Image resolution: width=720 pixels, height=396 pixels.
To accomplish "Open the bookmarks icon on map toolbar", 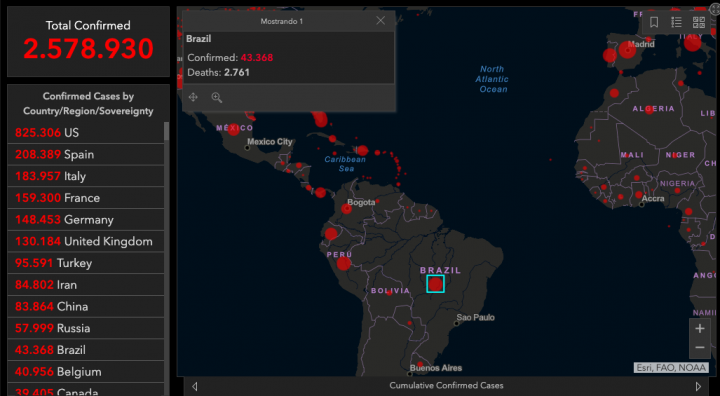I will (654, 22).
